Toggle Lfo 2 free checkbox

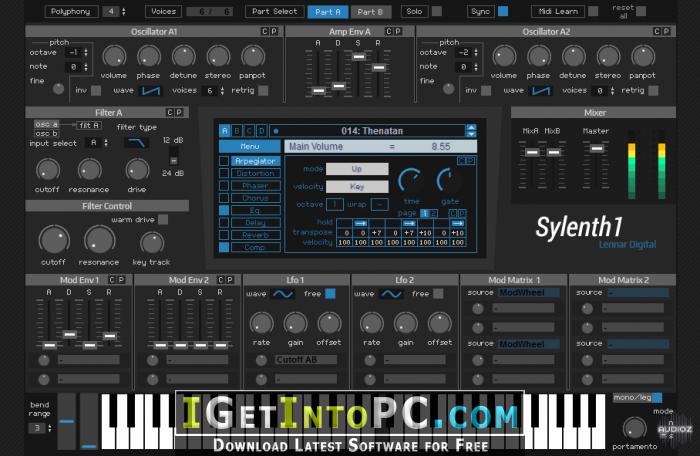click(x=438, y=293)
